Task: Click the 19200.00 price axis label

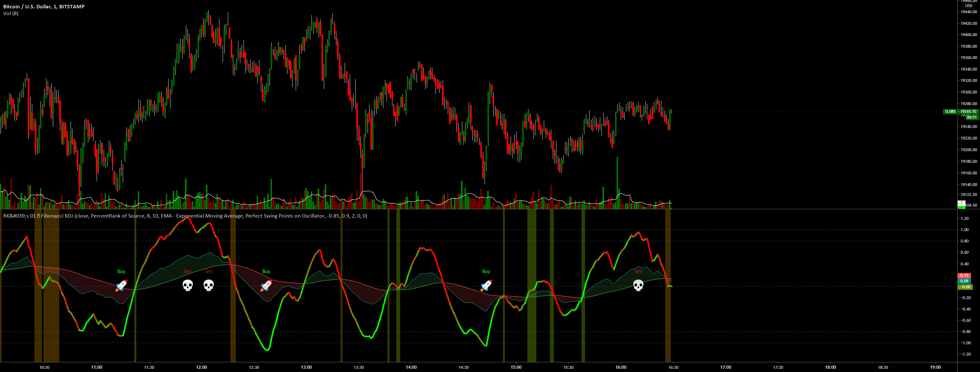Action: tap(969, 150)
